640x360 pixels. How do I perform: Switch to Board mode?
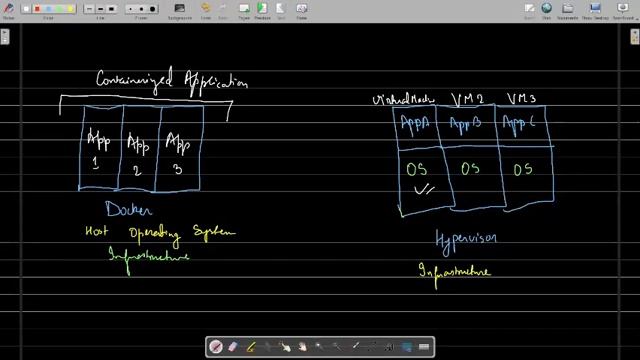[x=529, y=11]
